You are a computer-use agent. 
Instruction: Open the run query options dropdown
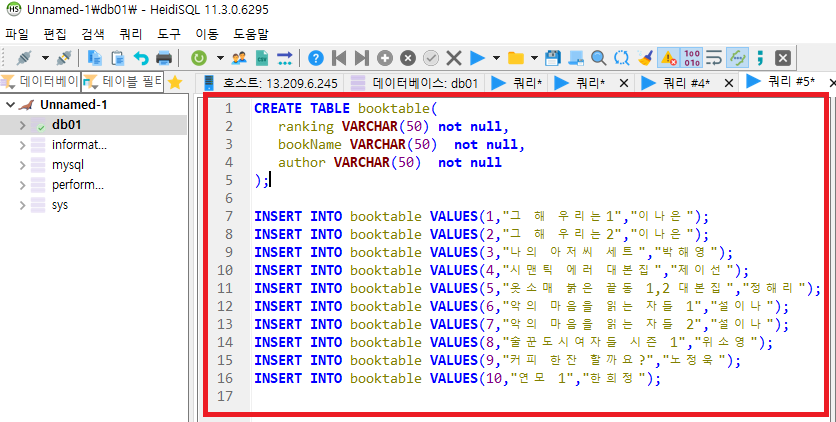pos(496,58)
